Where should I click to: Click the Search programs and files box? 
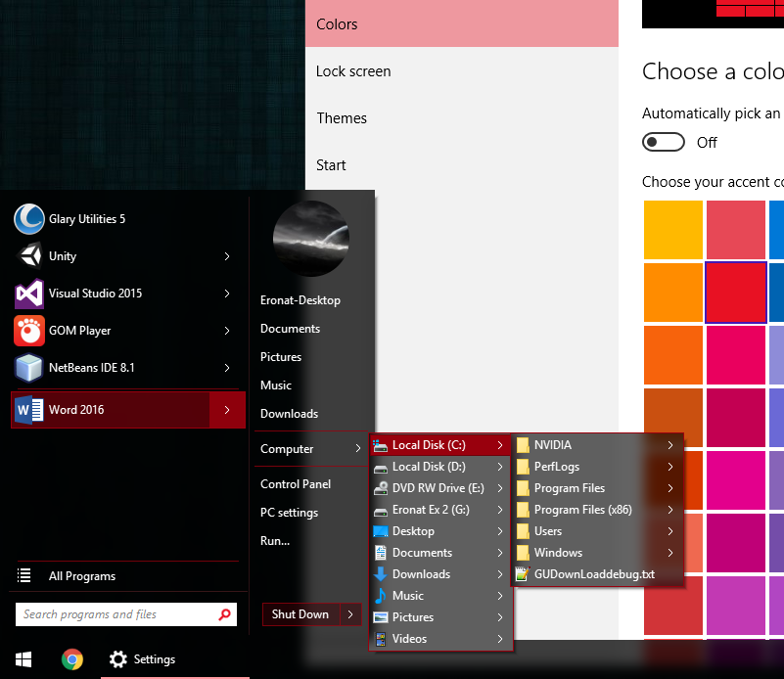click(115, 614)
